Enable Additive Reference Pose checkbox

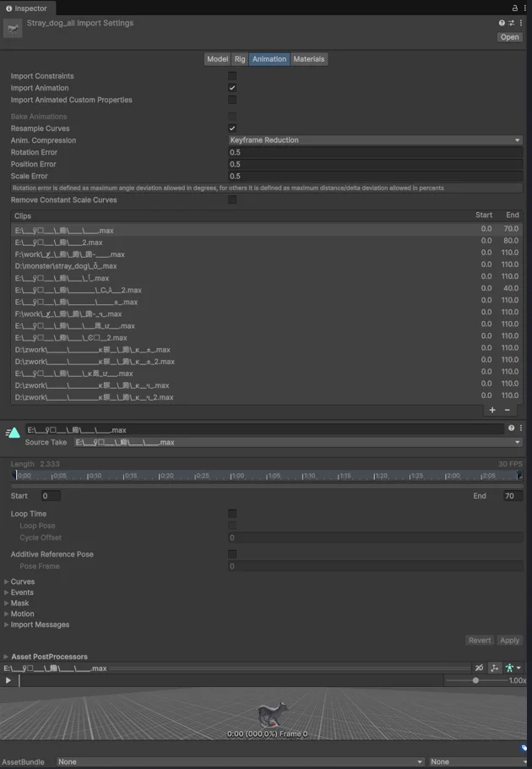(232, 554)
